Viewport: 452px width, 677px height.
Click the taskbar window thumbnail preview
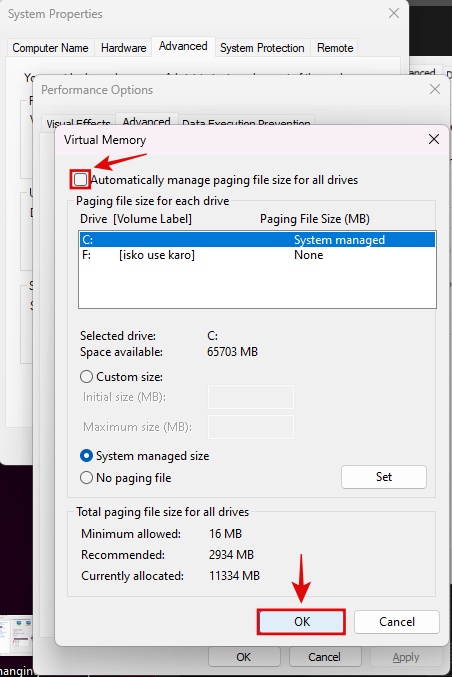16,636
